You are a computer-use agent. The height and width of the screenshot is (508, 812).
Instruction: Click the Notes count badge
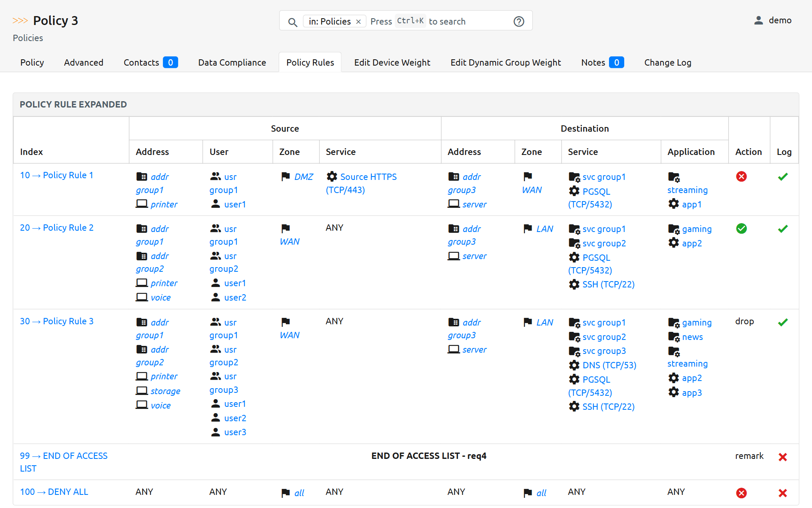pyautogui.click(x=616, y=63)
